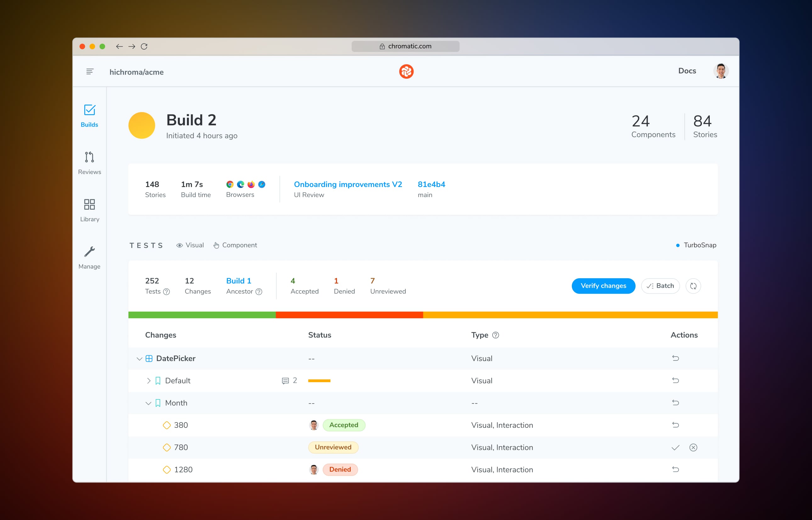Click the hamburger menu icon beside hichroma/acme
The image size is (812, 520).
tap(90, 71)
